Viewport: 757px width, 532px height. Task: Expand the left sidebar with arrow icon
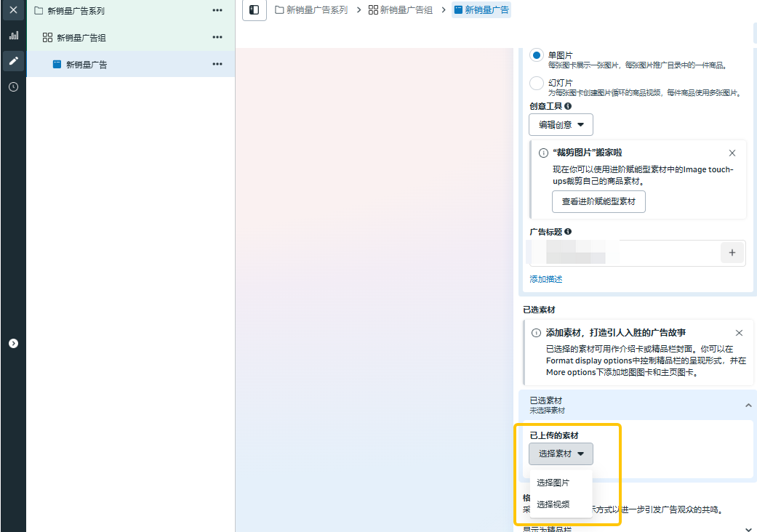click(x=13, y=343)
